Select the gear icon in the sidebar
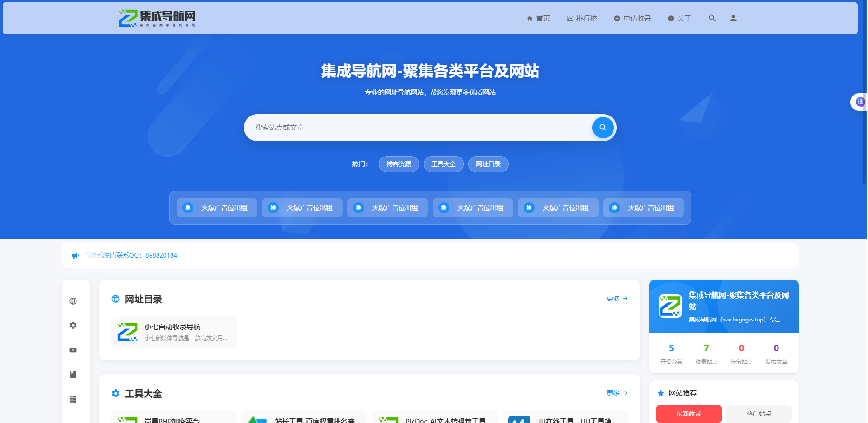The height and width of the screenshot is (423, 868). tap(73, 325)
